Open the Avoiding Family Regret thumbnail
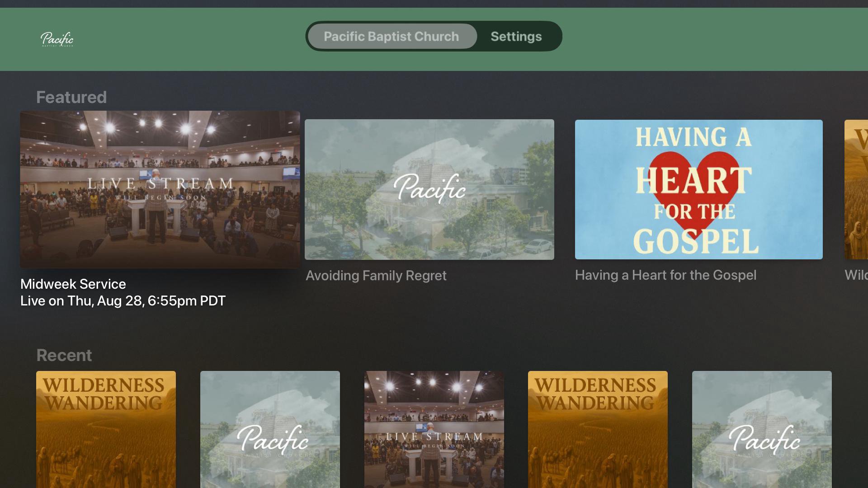868x488 pixels. pyautogui.click(x=429, y=189)
